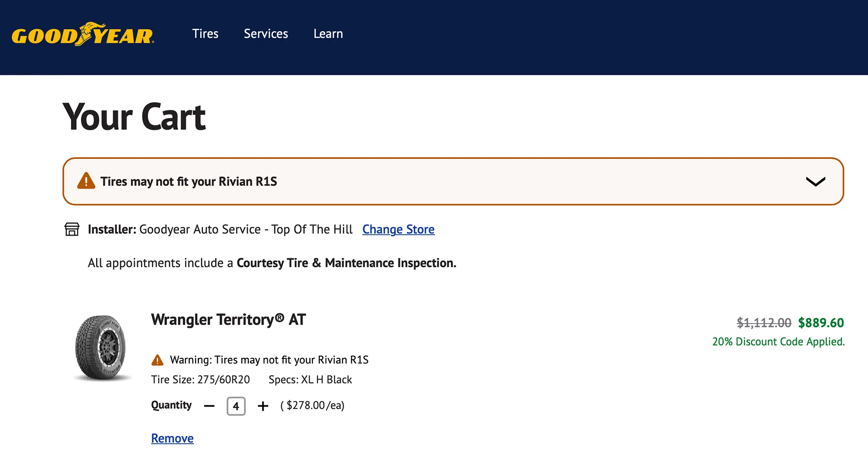The image size is (868, 456).
Task: Click the warning triangle in the fit banner
Action: pos(86,181)
